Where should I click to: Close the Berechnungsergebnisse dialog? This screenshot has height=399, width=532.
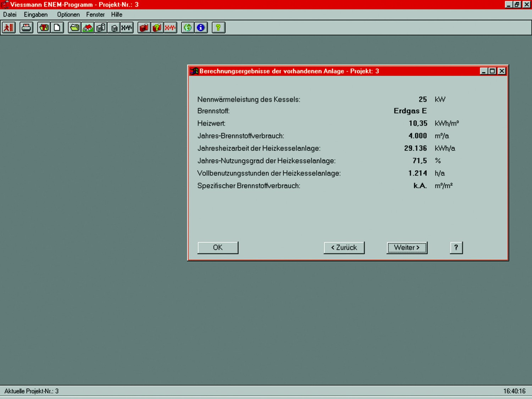501,71
